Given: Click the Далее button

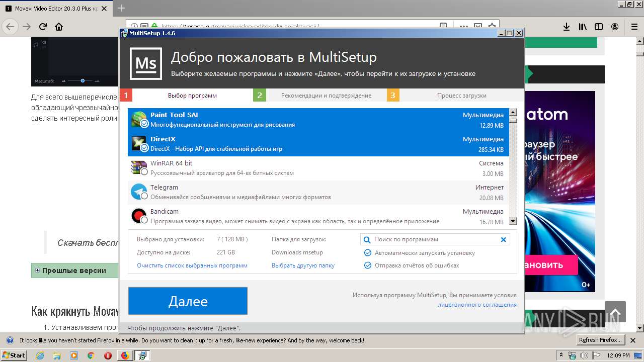Looking at the screenshot, I should tap(188, 301).
